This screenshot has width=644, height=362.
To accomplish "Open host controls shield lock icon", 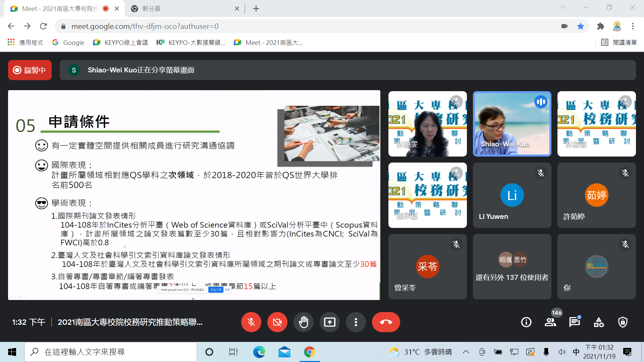I will click(x=623, y=322).
